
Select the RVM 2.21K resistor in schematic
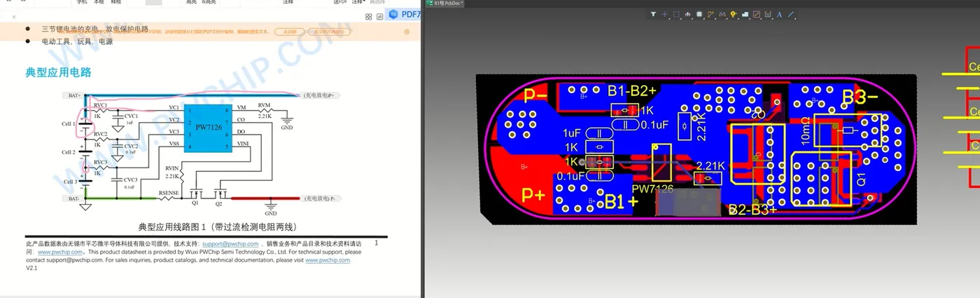click(x=264, y=109)
